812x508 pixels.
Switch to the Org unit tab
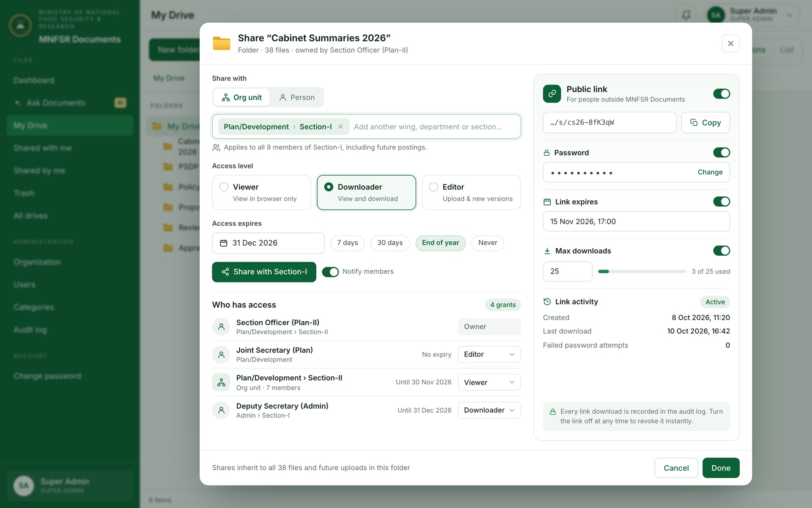(x=241, y=97)
